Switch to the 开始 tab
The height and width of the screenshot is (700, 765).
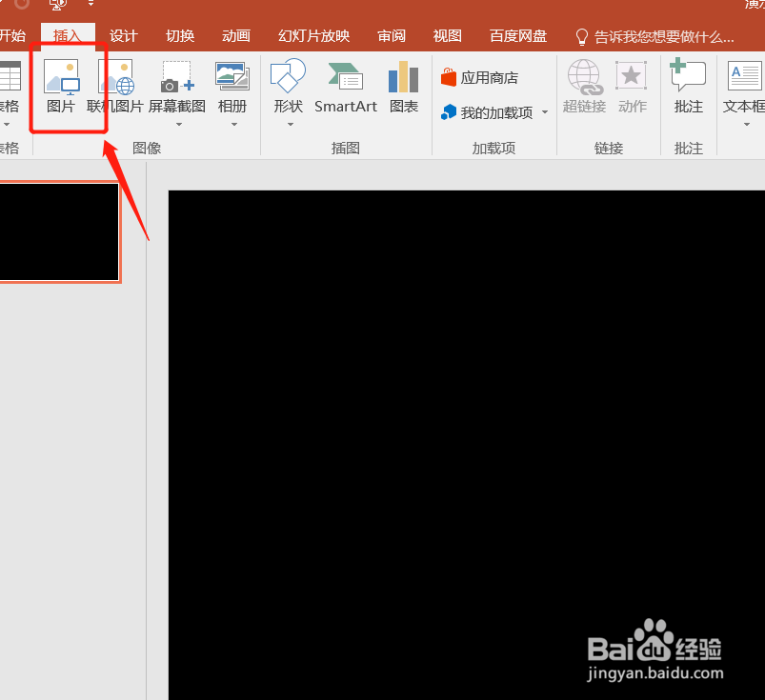(12, 35)
